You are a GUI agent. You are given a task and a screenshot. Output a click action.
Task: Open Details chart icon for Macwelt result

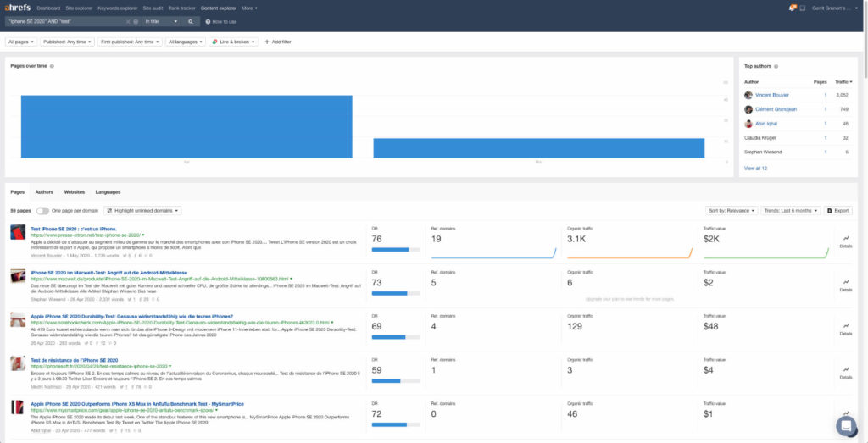click(846, 282)
